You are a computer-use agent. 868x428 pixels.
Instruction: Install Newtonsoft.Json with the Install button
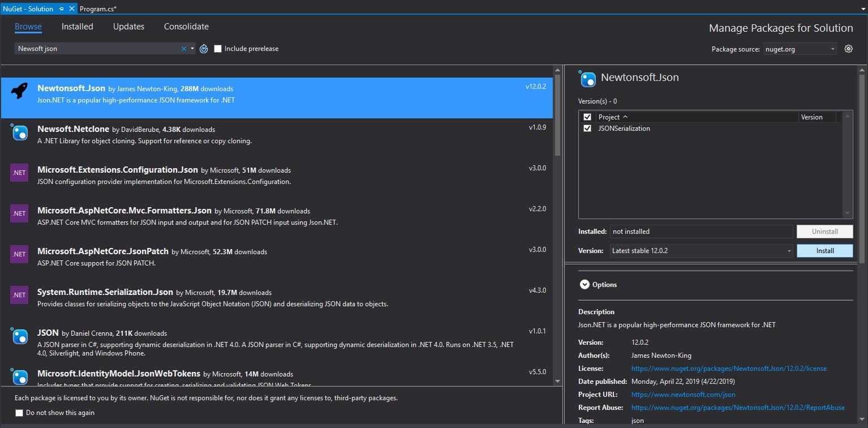click(x=824, y=250)
